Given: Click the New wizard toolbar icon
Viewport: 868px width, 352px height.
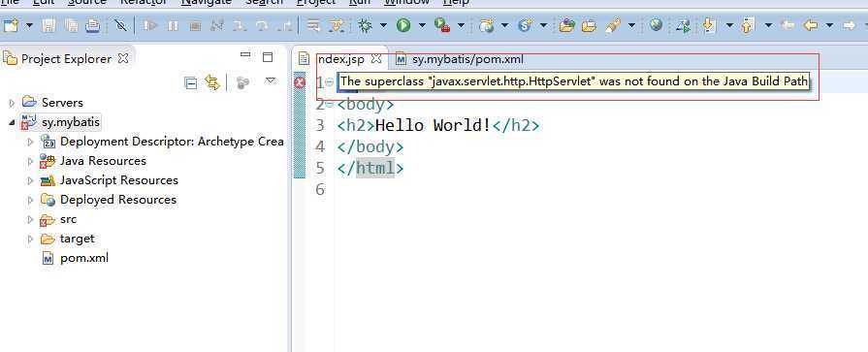Looking at the screenshot, I should [x=12, y=25].
